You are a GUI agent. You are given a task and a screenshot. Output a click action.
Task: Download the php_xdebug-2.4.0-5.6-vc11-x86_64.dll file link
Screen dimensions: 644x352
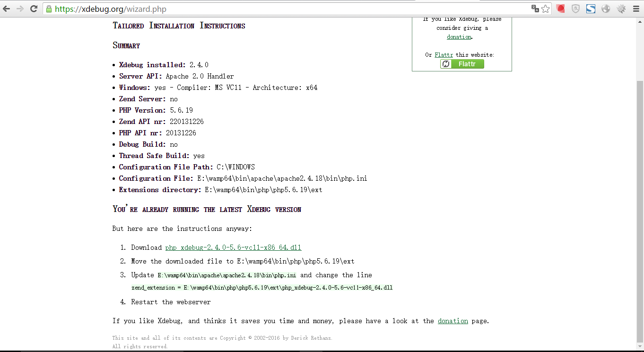[233, 247]
